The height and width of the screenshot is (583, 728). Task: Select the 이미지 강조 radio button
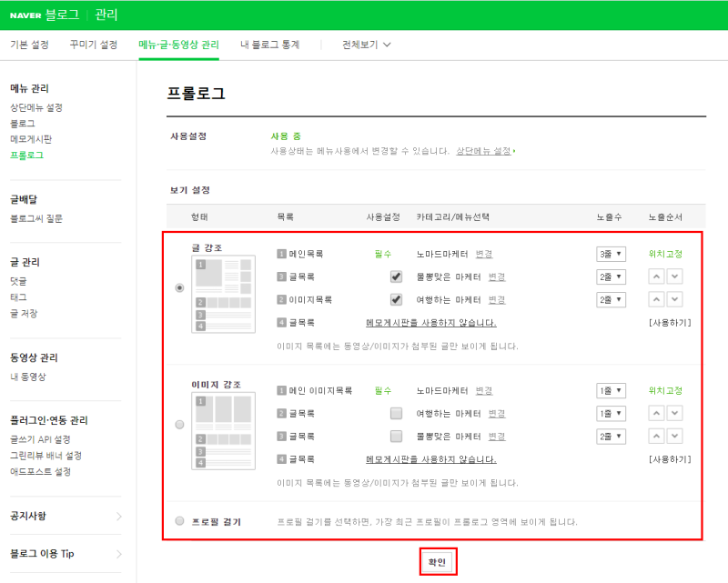[179, 424]
